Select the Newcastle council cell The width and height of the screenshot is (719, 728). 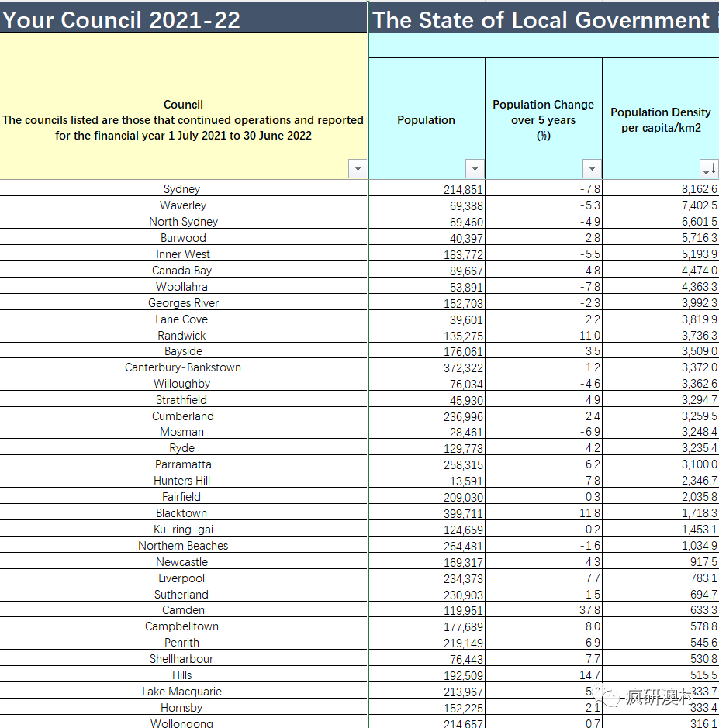click(183, 561)
